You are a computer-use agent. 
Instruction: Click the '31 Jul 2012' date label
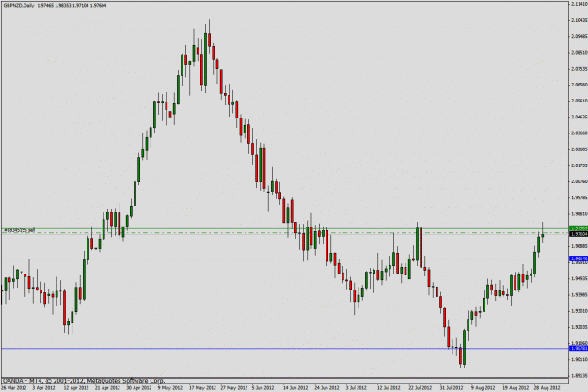coord(452,388)
